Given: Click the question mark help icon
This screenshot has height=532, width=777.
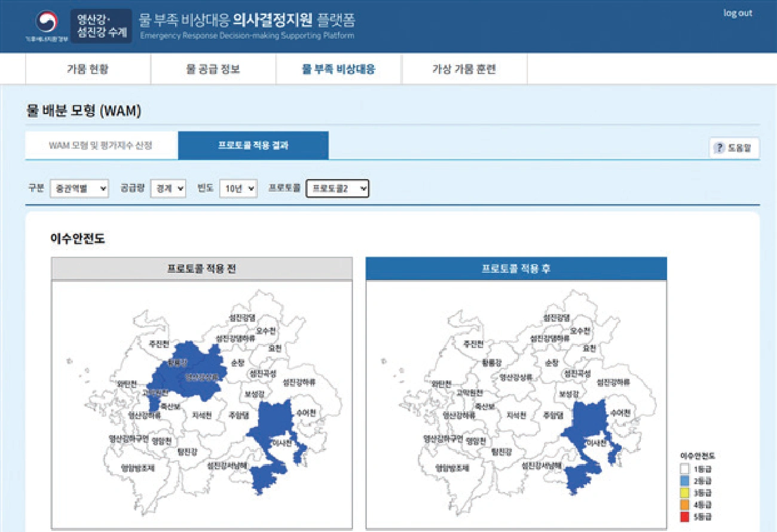Looking at the screenshot, I should click(720, 148).
